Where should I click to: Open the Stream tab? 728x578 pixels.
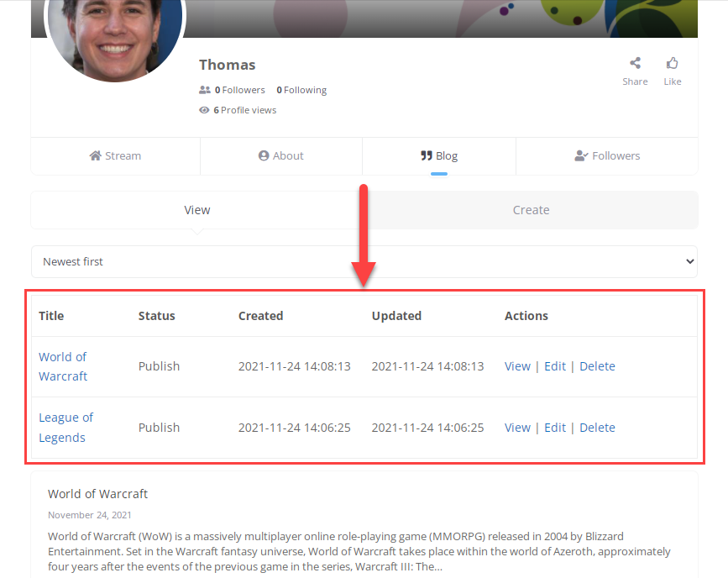(115, 155)
